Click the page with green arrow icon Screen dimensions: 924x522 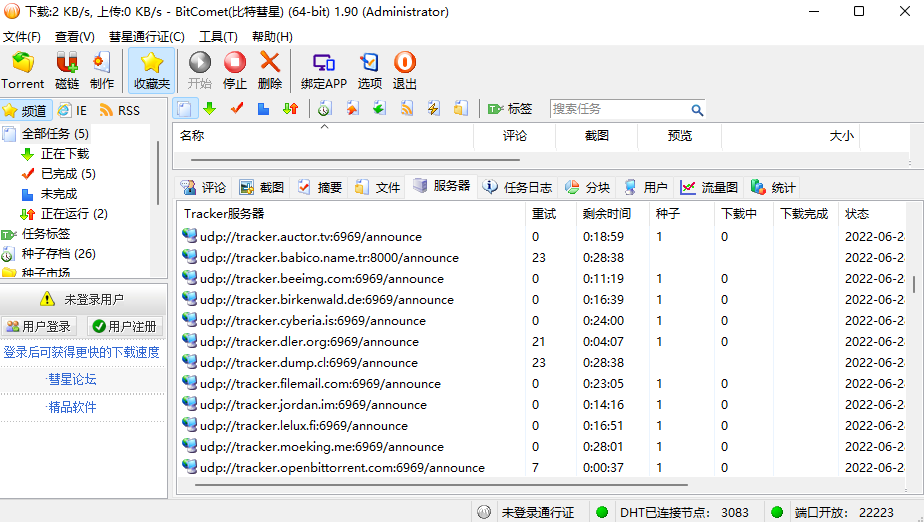pyautogui.click(x=380, y=108)
